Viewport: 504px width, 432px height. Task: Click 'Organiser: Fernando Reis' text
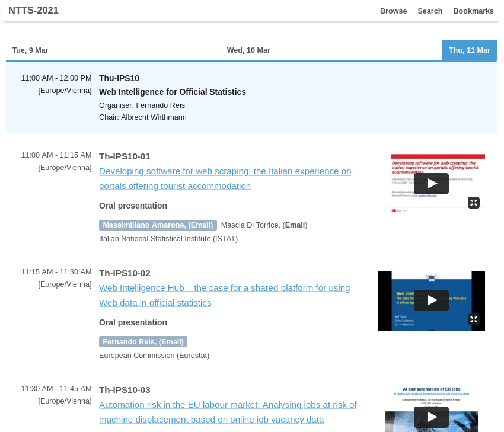click(142, 105)
